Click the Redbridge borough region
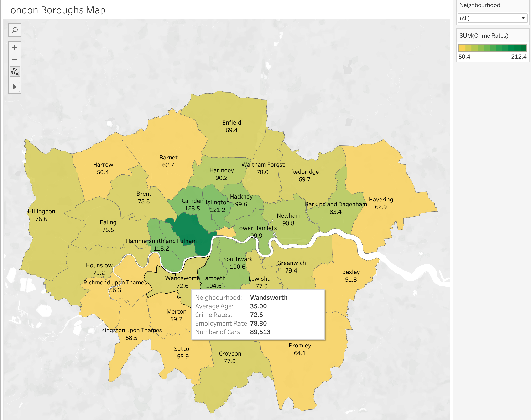531x420 pixels. coord(305,175)
